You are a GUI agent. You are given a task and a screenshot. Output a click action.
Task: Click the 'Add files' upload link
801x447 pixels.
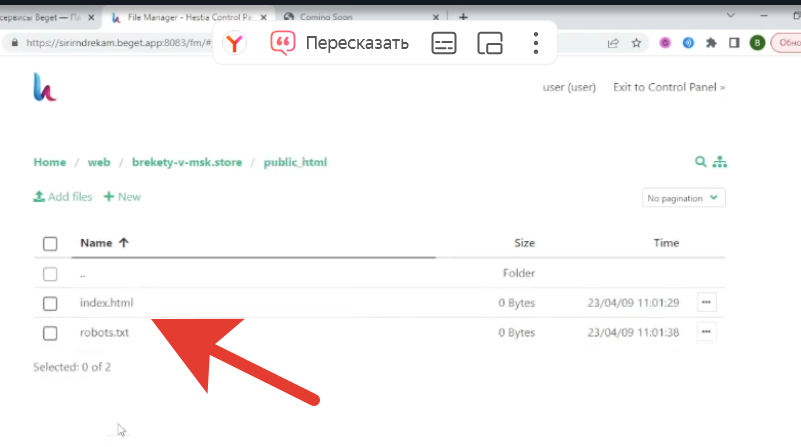(63, 197)
